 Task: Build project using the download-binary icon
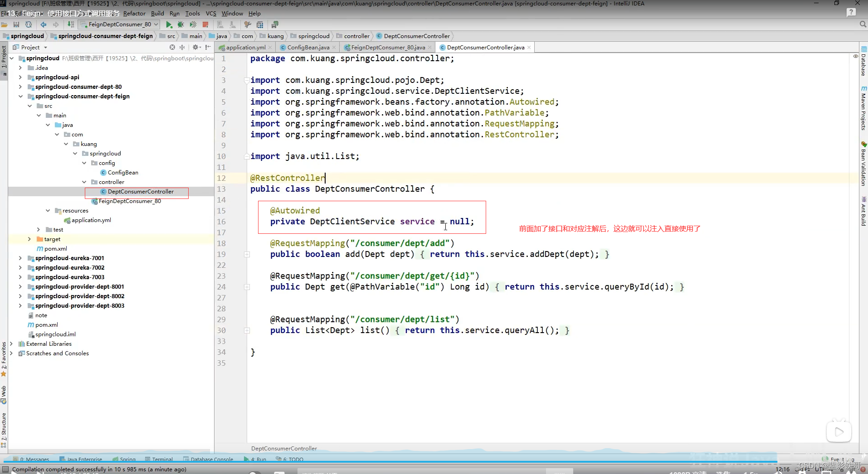pyautogui.click(x=71, y=24)
